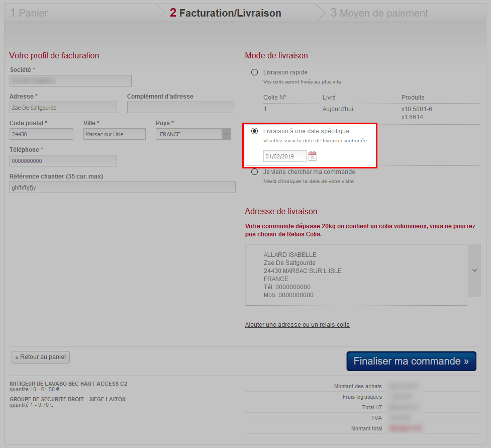
Task: Click the TVA label in totals
Action: [376, 418]
